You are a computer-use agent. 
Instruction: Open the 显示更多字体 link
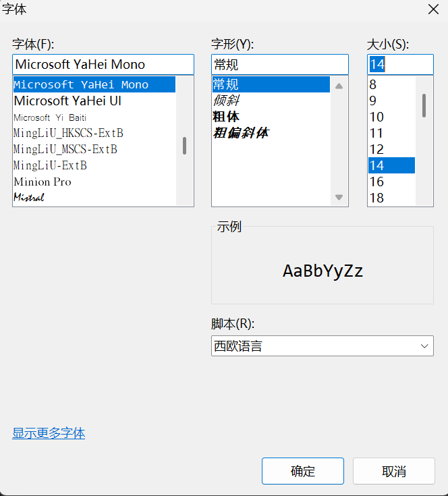(49, 433)
